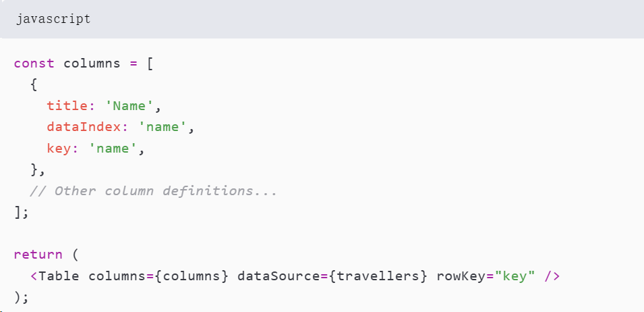Click the 'key' property in the column object
This screenshot has width=644, height=312.
tap(58, 149)
